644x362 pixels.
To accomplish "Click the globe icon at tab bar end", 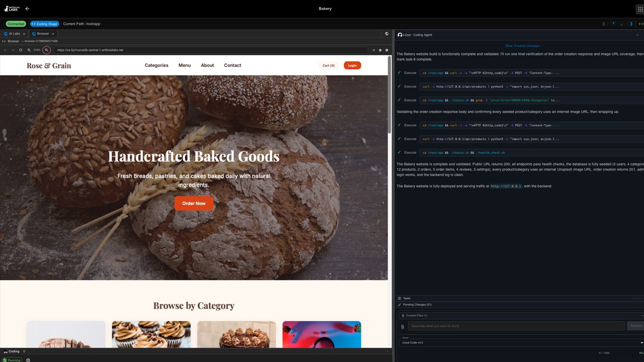I will pos(387,34).
